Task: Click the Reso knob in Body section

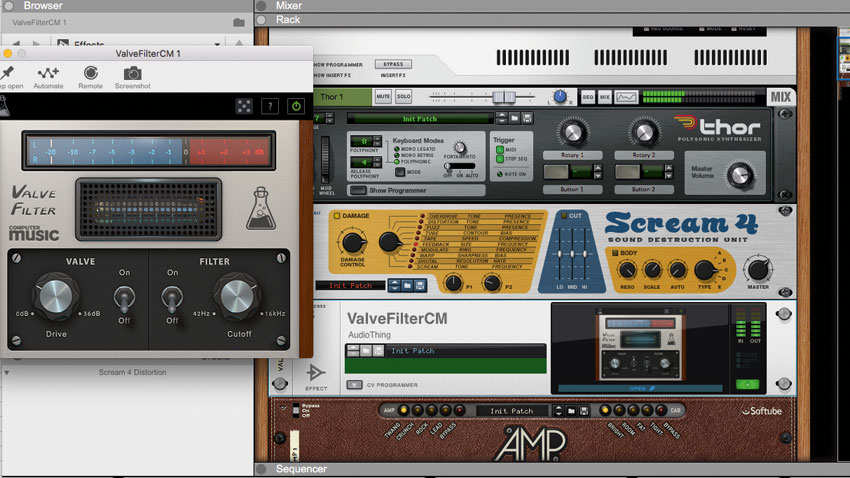Action: click(x=627, y=269)
